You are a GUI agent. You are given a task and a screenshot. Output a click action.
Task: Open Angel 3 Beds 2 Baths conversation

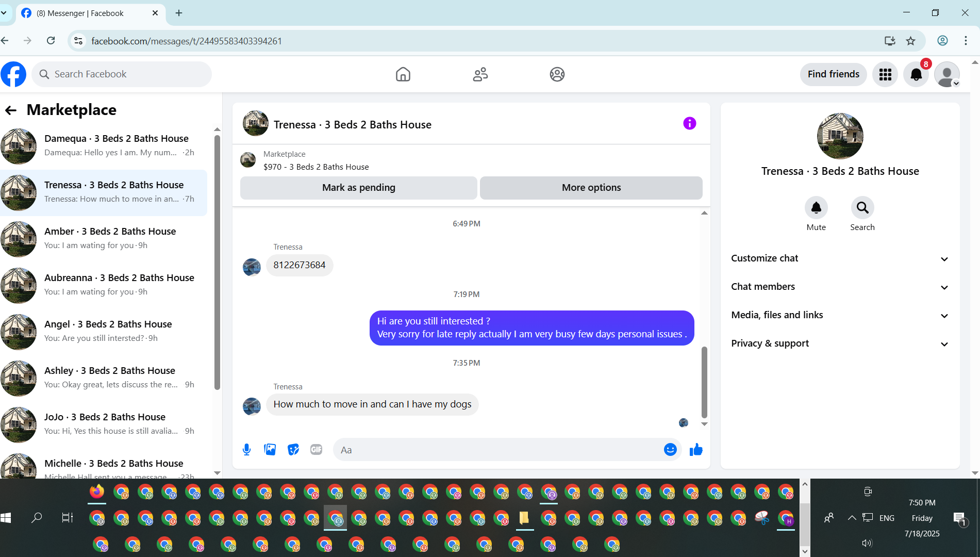pyautogui.click(x=104, y=332)
